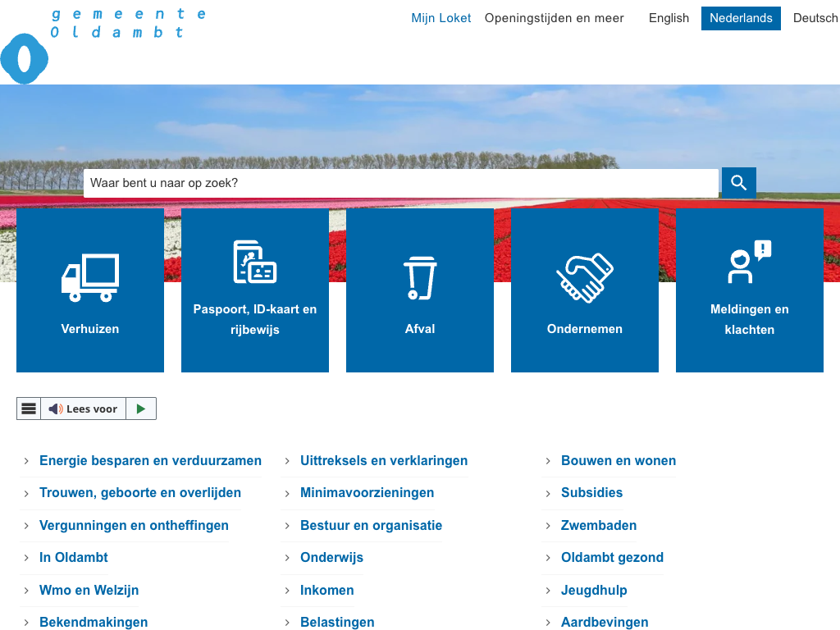840x630 pixels.
Task: Open the Paspoort, ID-kaart en rijbewijs tile
Action: (255, 290)
